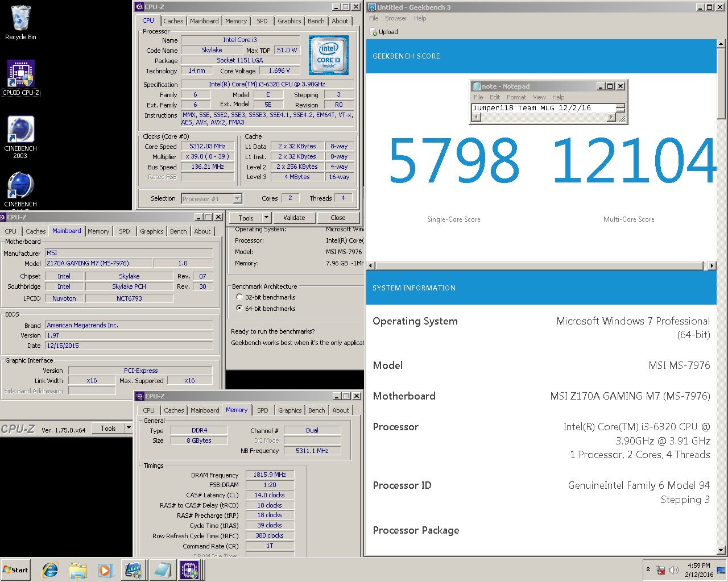Open the Bench tab in CPU-Z CPU window
Screen dimensions: 728x582
point(316,21)
